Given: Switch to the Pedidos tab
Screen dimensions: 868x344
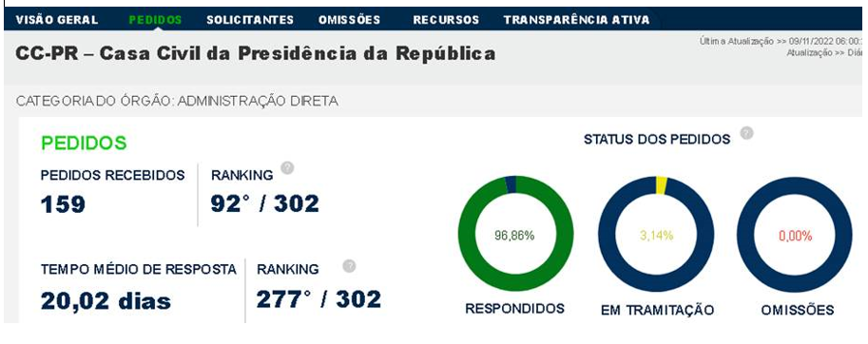Looking at the screenshot, I should coord(155,20).
